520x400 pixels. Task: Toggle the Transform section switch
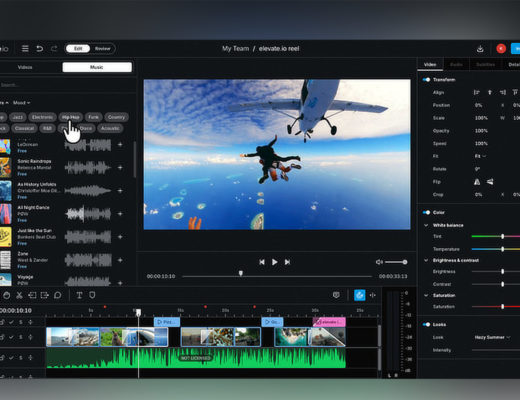point(426,80)
